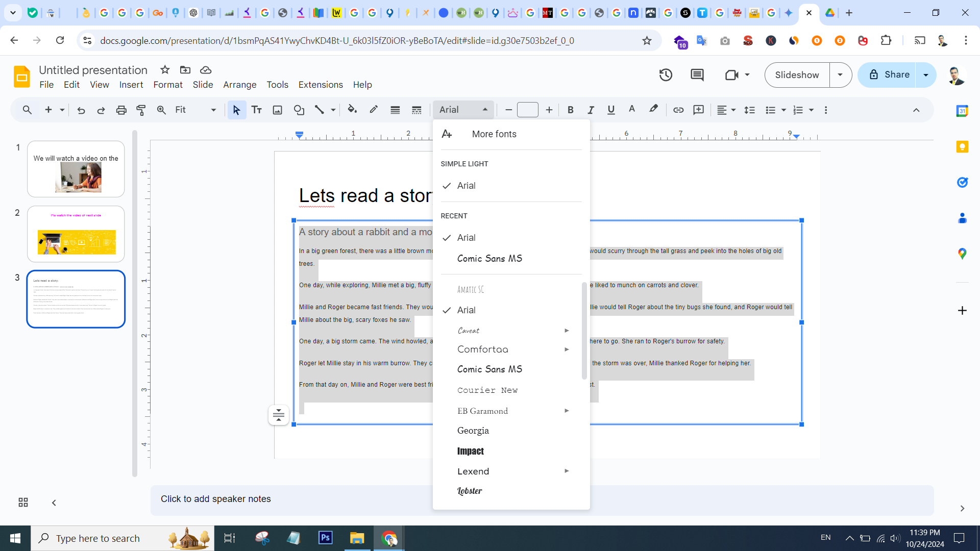Open the text align dropdown
The image size is (980, 551).
tap(726, 110)
